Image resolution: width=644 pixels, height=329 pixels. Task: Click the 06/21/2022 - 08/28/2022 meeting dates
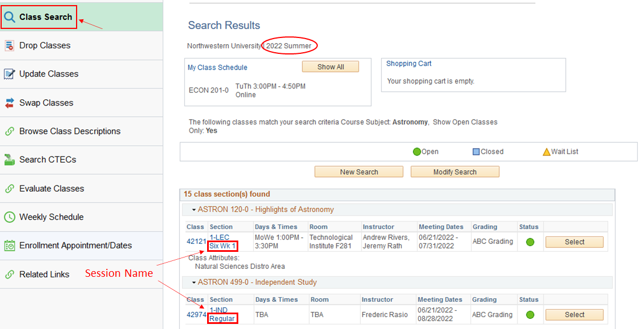[438, 315]
